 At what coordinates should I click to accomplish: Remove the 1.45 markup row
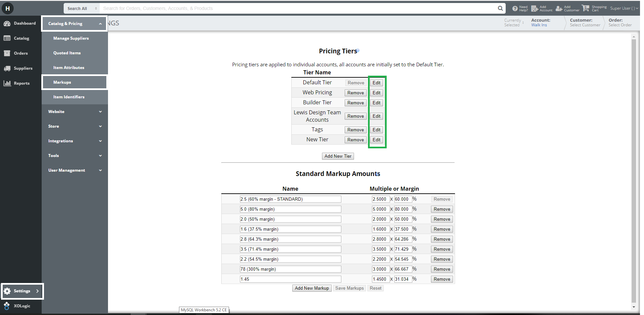click(x=442, y=279)
